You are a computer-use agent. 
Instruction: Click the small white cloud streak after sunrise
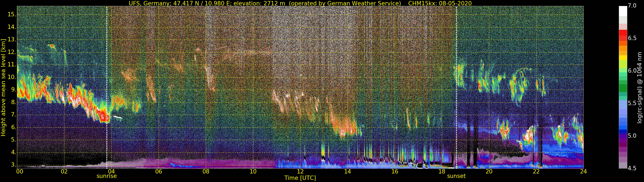(117, 117)
